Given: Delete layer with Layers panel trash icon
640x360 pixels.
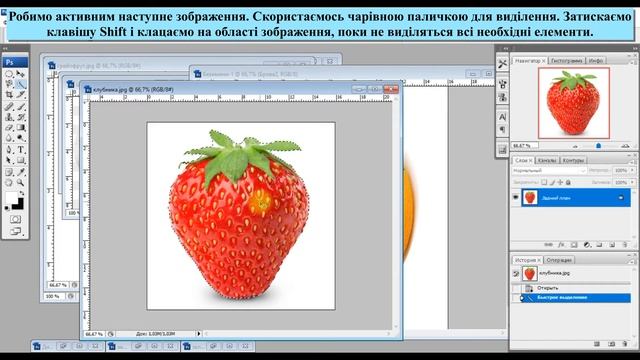Looking at the screenshot, I should pos(625,245).
